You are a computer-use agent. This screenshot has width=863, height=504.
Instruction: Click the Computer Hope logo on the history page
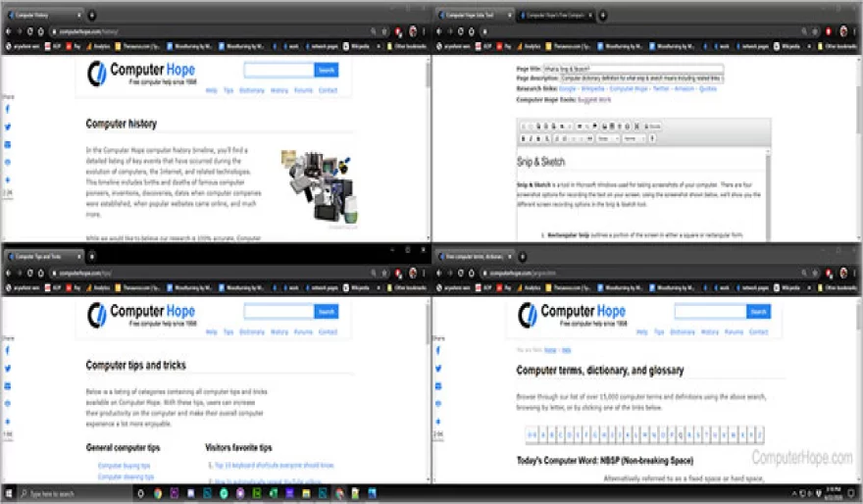[x=141, y=74]
